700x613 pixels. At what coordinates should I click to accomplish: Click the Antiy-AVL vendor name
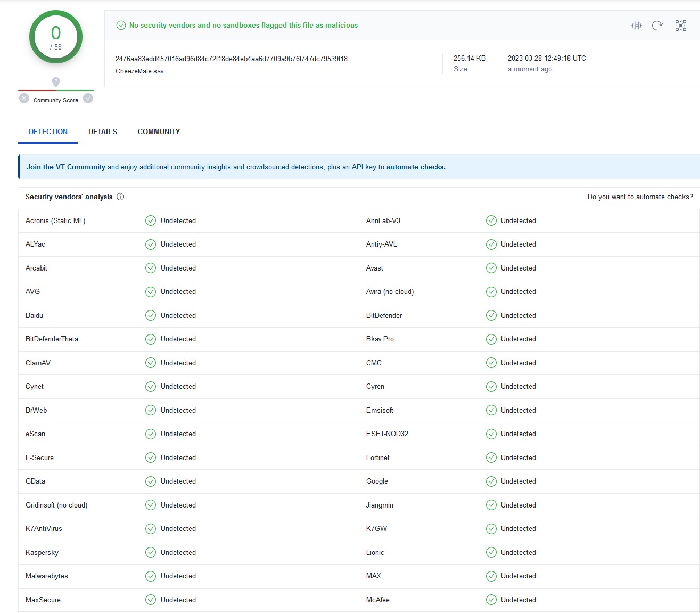tap(382, 244)
